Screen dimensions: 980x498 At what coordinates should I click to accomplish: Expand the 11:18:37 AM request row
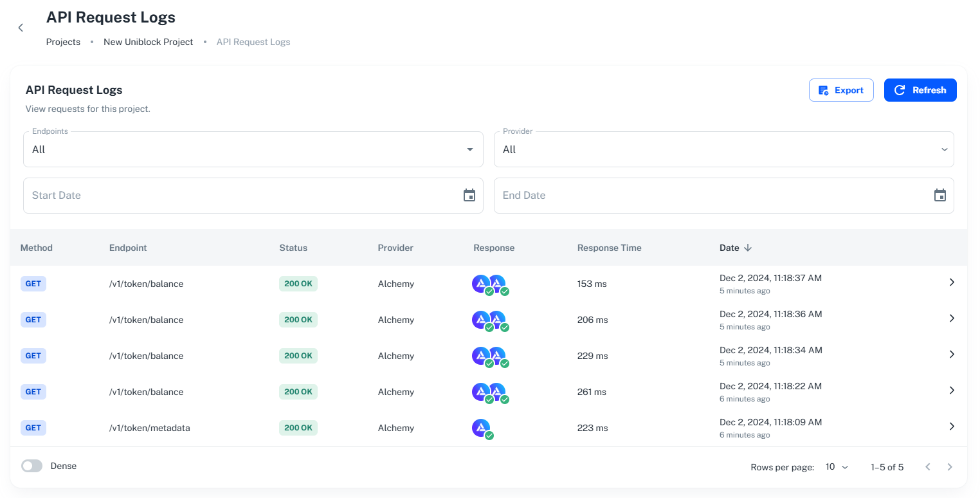[x=952, y=282]
